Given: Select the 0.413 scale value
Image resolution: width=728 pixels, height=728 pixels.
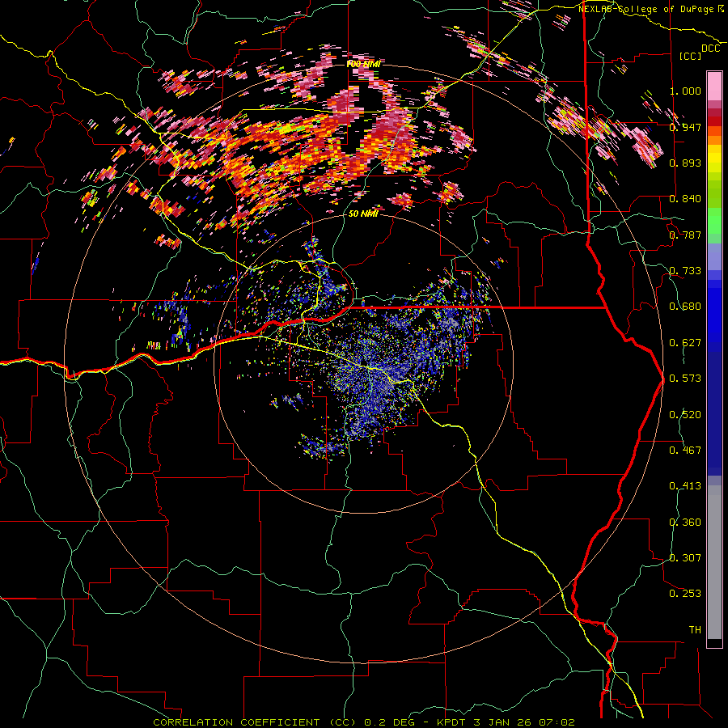Looking at the screenshot, I should click(x=685, y=486).
